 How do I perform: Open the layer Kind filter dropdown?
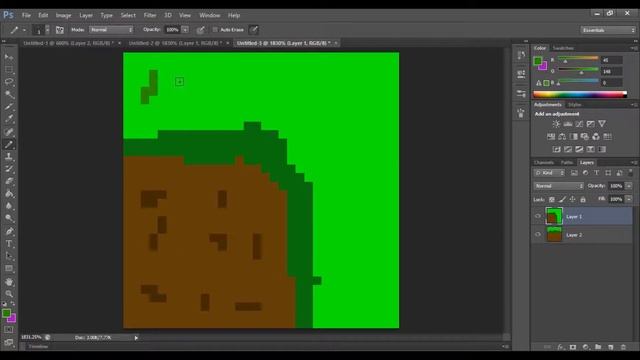pyautogui.click(x=549, y=173)
